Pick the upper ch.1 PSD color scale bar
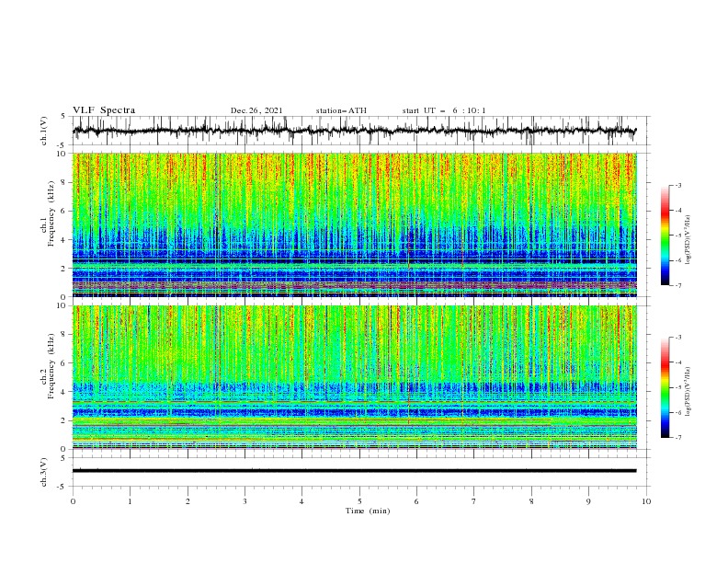 click(x=665, y=235)
